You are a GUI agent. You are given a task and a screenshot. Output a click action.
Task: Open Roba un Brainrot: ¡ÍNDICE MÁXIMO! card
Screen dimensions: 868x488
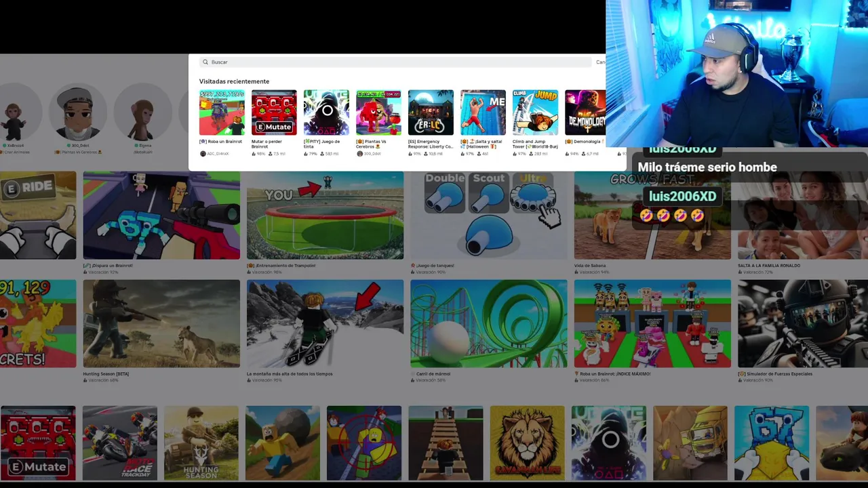[652, 324]
